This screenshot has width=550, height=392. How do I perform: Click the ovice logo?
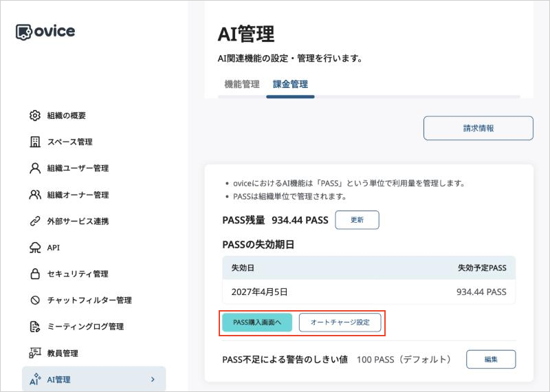point(45,32)
